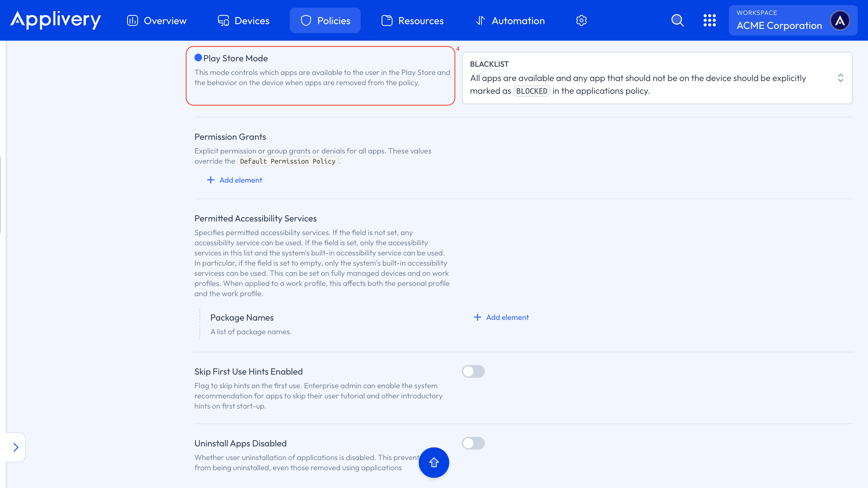Click the search magnifier icon

click(x=678, y=20)
